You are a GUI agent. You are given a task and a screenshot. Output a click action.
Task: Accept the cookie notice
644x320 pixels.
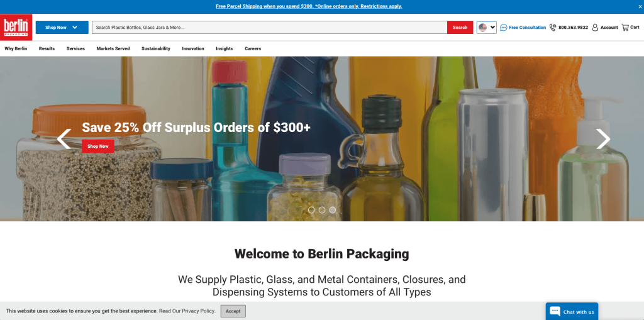point(233,311)
